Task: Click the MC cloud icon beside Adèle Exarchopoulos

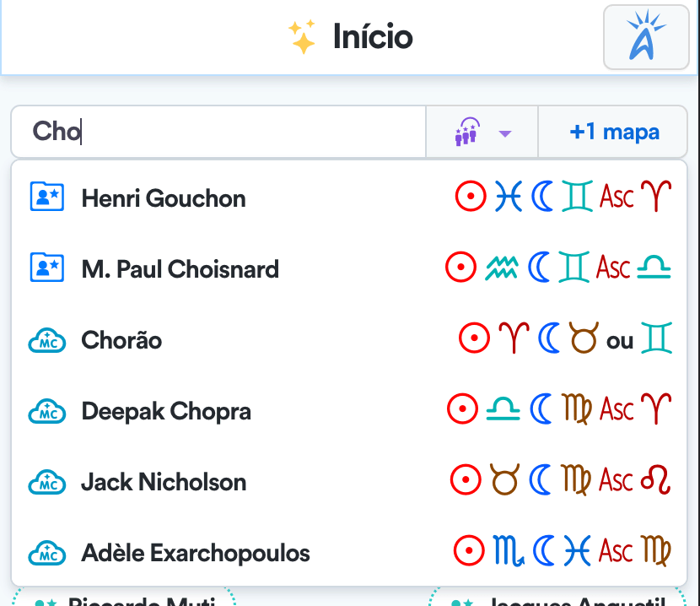Action: pos(47,553)
